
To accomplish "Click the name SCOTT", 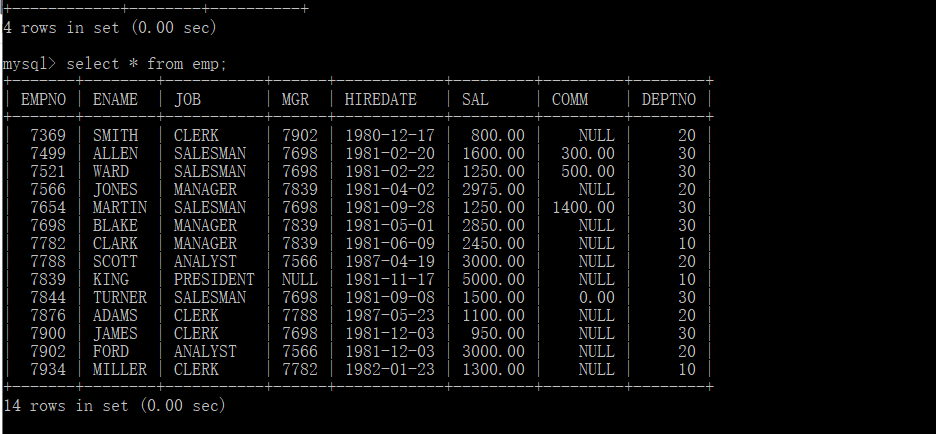I will [x=115, y=261].
